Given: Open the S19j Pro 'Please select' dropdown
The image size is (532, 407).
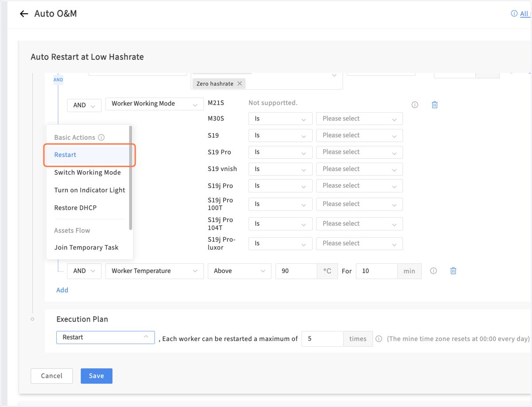Looking at the screenshot, I should pyautogui.click(x=360, y=186).
